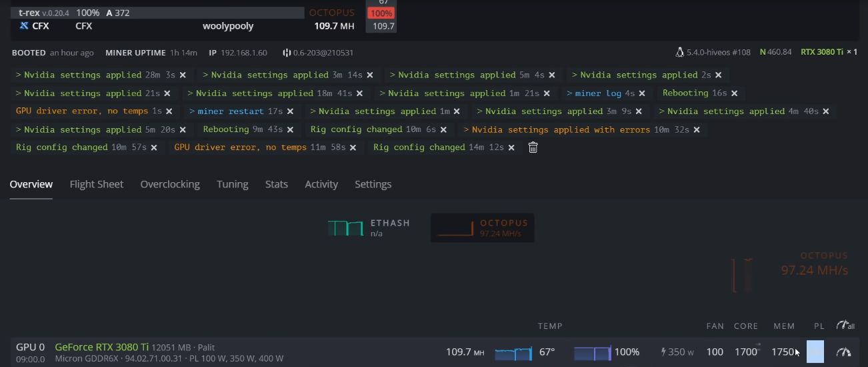The height and width of the screenshot is (367, 868).
Task: Select the OCTOPUS 97.24 MH/s algorithm card
Action: point(482,228)
